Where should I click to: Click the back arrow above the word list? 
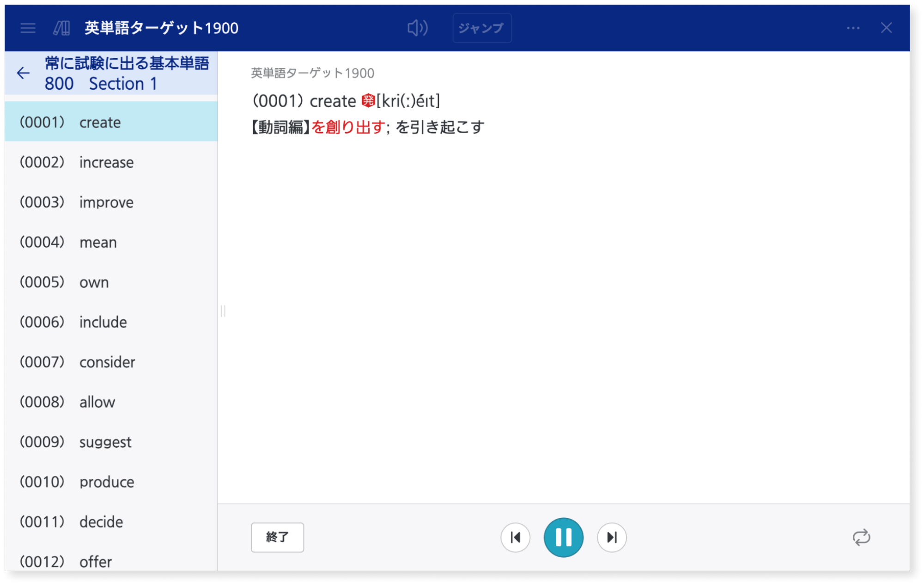coord(23,73)
